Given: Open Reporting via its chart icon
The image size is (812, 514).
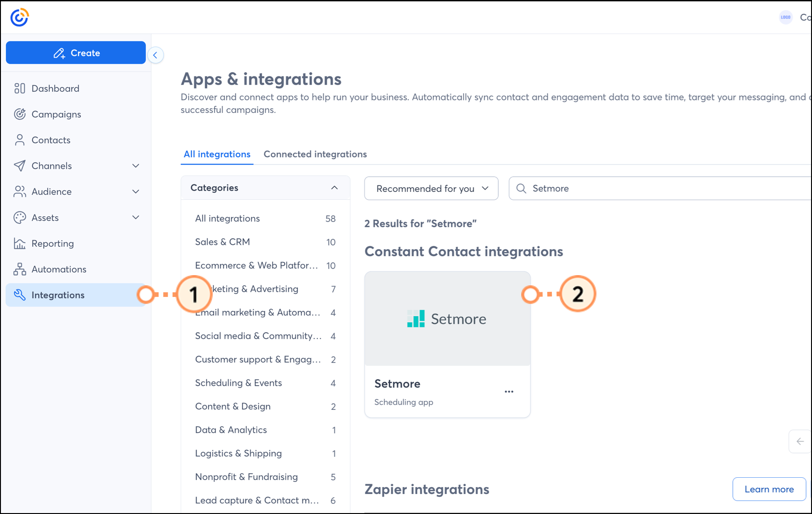Looking at the screenshot, I should pos(20,244).
